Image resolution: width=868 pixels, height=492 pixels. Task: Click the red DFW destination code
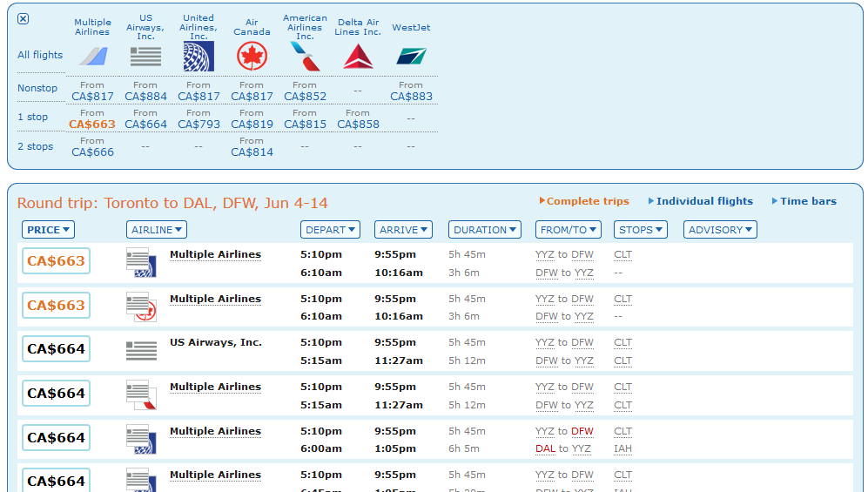[582, 431]
